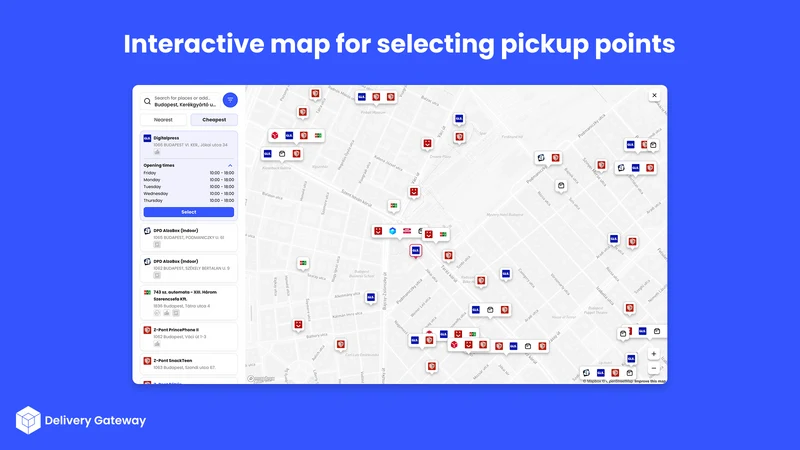800x450 pixels.
Task: Click the service icon under PrincePhone address
Action: point(157,344)
